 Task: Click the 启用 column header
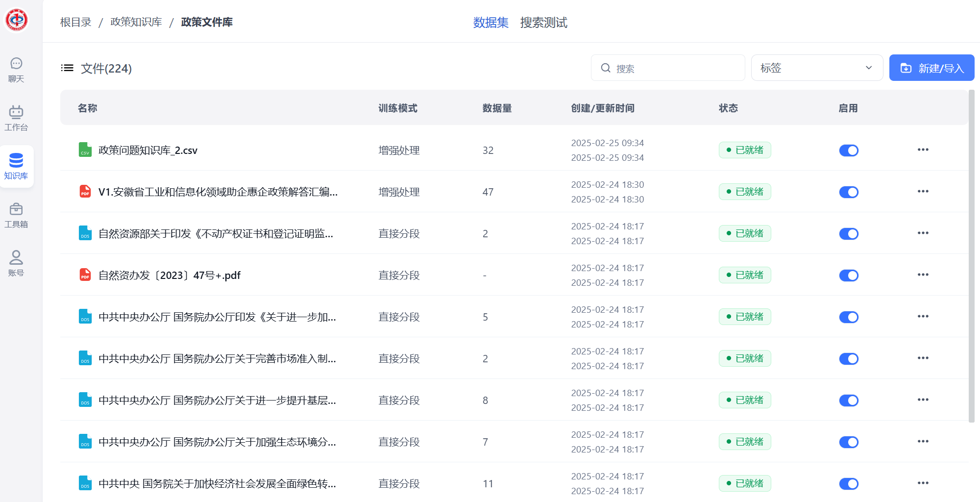pos(848,108)
